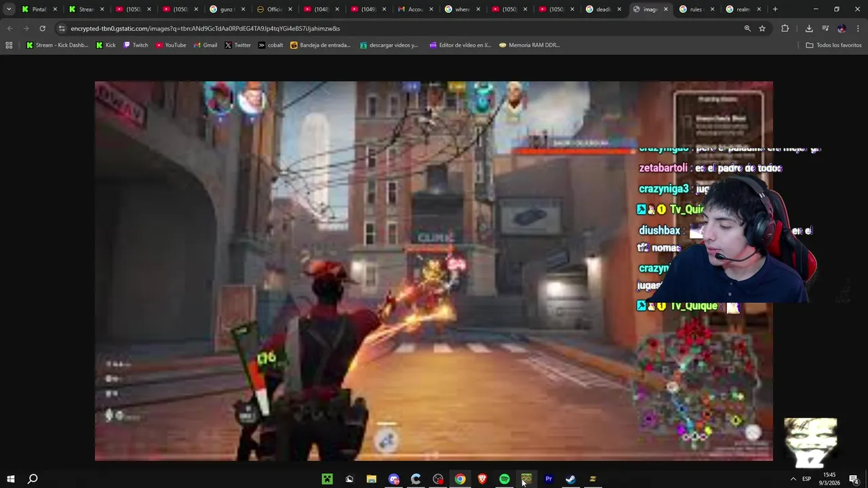Open the Gmail bookmark
The height and width of the screenshot is (488, 868).
[205, 45]
